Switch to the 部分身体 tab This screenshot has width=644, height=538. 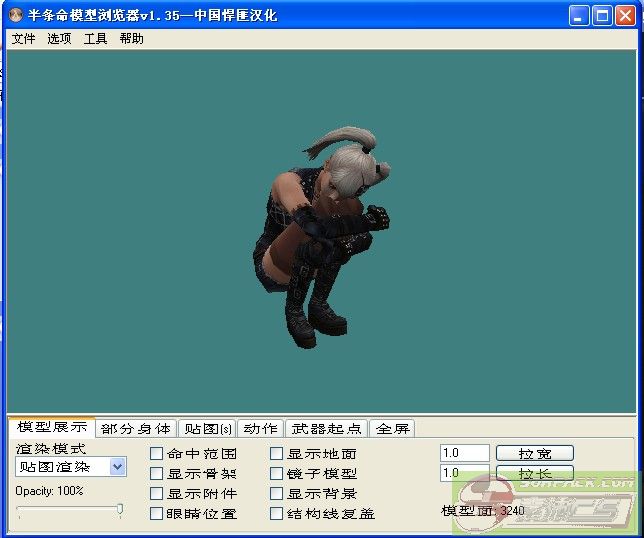136,429
